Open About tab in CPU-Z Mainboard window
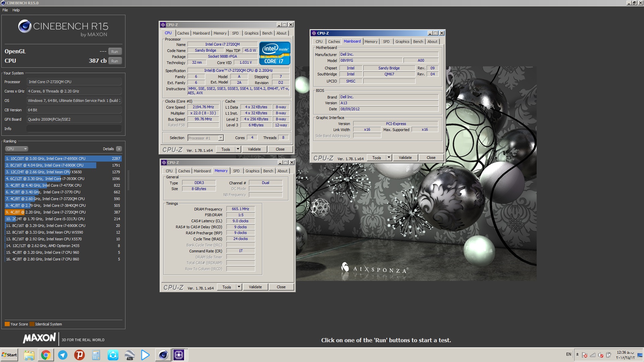 click(432, 42)
